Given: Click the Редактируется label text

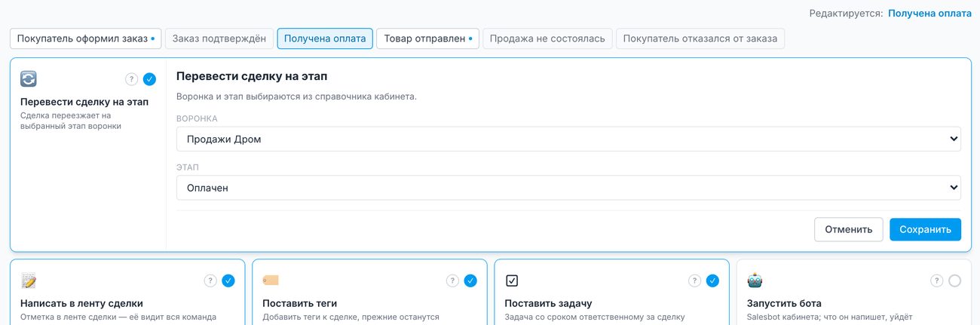Looking at the screenshot, I should tap(846, 14).
